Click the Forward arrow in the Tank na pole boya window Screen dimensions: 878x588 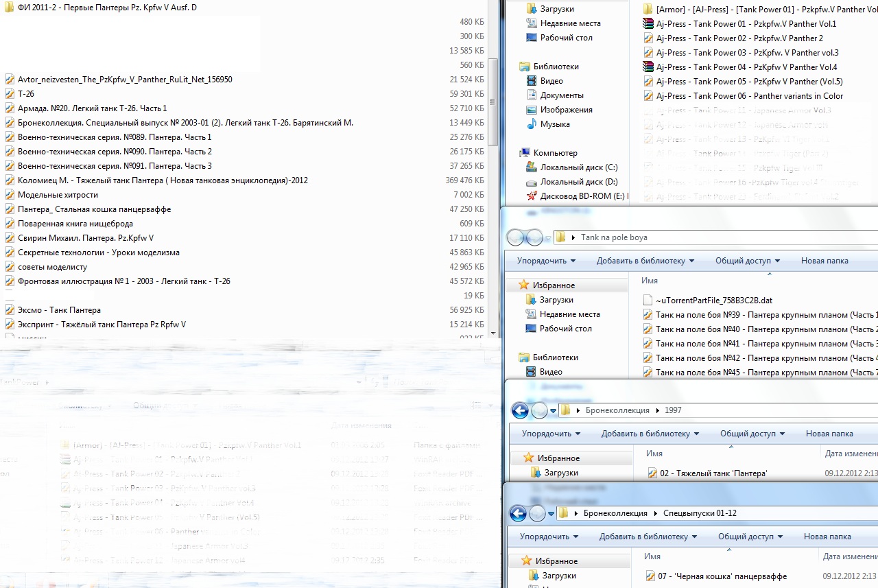535,237
